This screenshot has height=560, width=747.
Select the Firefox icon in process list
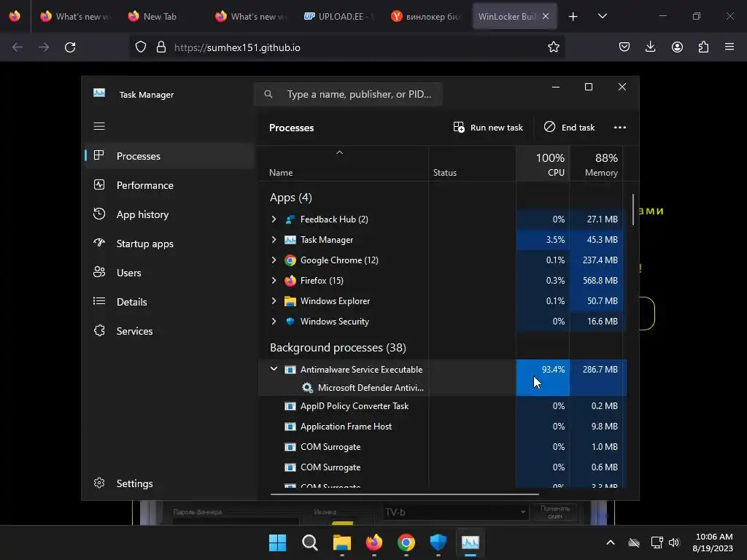[x=290, y=281]
